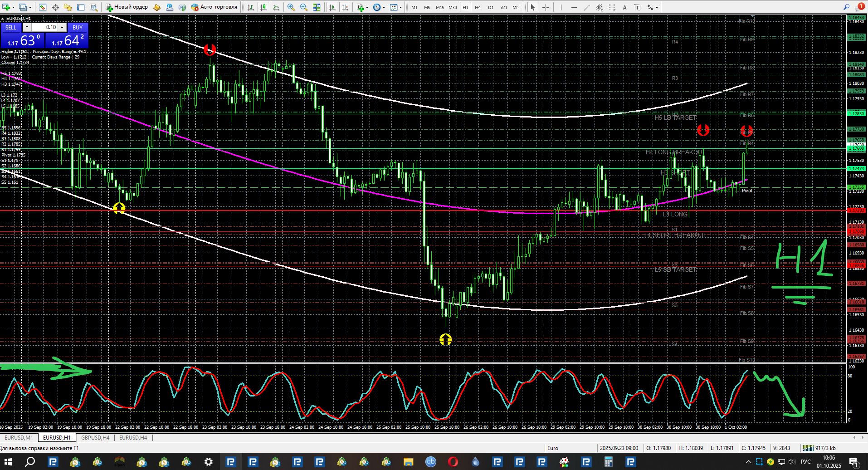
Task: Select the standard arrow cursor
Action: [533, 7]
